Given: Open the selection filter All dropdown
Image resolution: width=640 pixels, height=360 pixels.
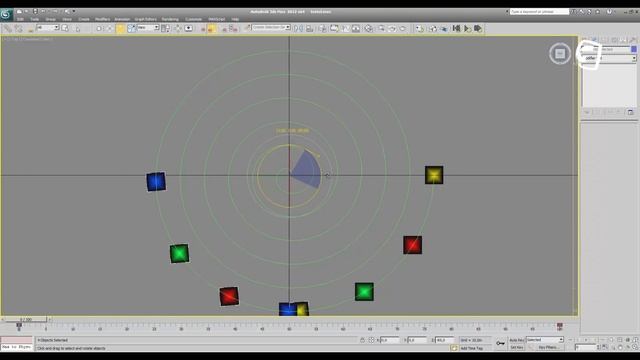Looking at the screenshot, I should (48, 28).
